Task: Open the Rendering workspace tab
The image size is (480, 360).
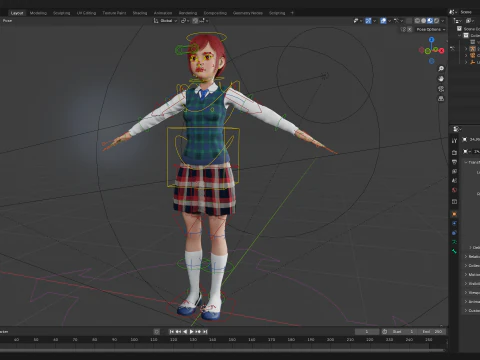Action: [188, 13]
